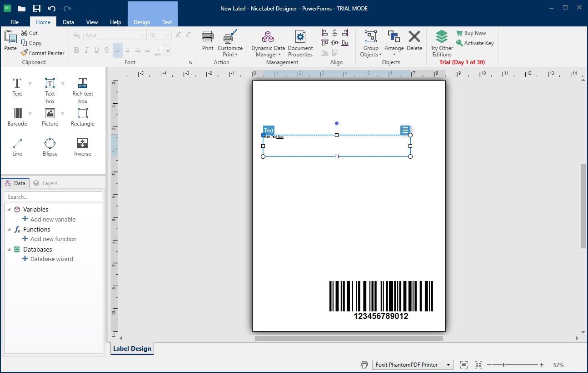Select the Picture tool
The image size is (588, 373).
pyautogui.click(x=50, y=117)
